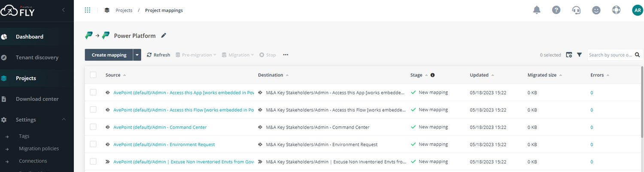Click the Dashboard pie chart icon
Viewport: 644px width, 172px height.
(4, 37)
